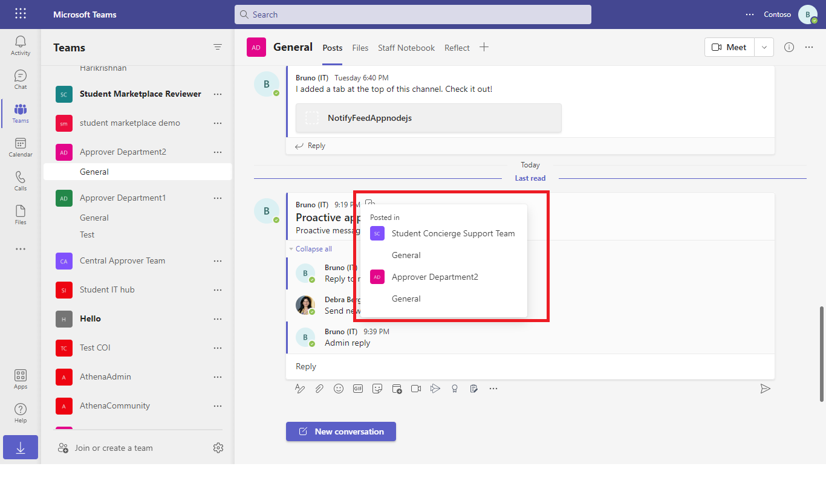Insert a GIF from compose toolbar
Image resolution: width=826 pixels, height=504 pixels.
pyautogui.click(x=358, y=389)
